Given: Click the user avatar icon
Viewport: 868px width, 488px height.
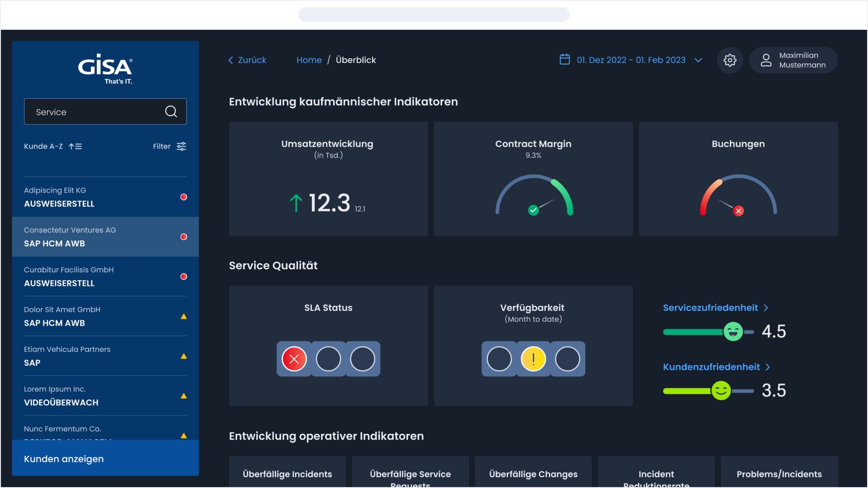Looking at the screenshot, I should (x=766, y=60).
